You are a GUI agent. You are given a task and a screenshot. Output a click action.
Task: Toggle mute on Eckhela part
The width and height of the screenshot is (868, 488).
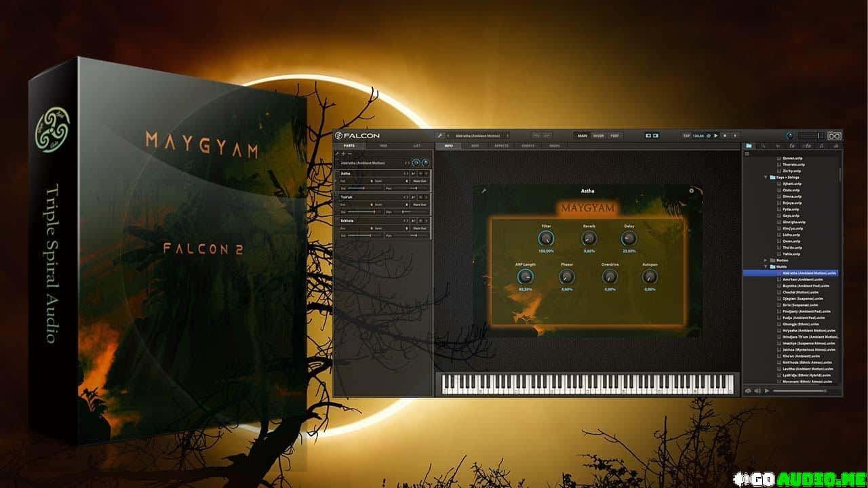coord(420,221)
